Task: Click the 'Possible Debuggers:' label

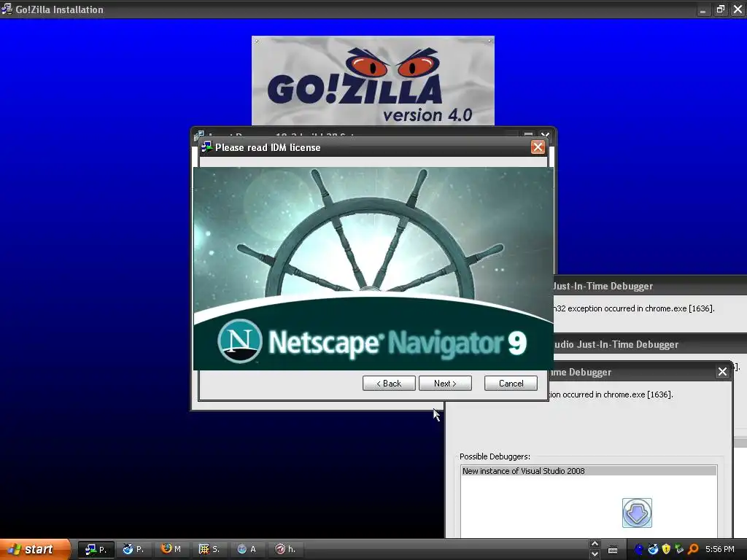Action: pos(495,456)
